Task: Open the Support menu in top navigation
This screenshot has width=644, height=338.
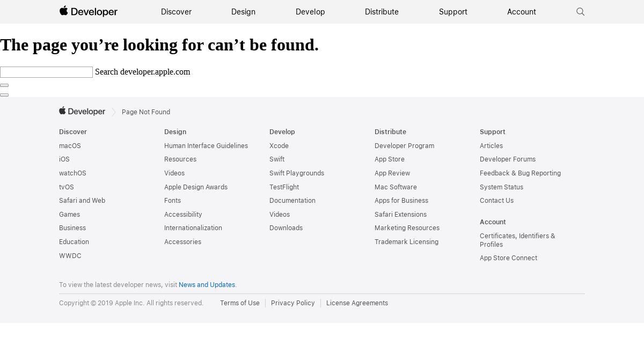Action: pos(453,12)
